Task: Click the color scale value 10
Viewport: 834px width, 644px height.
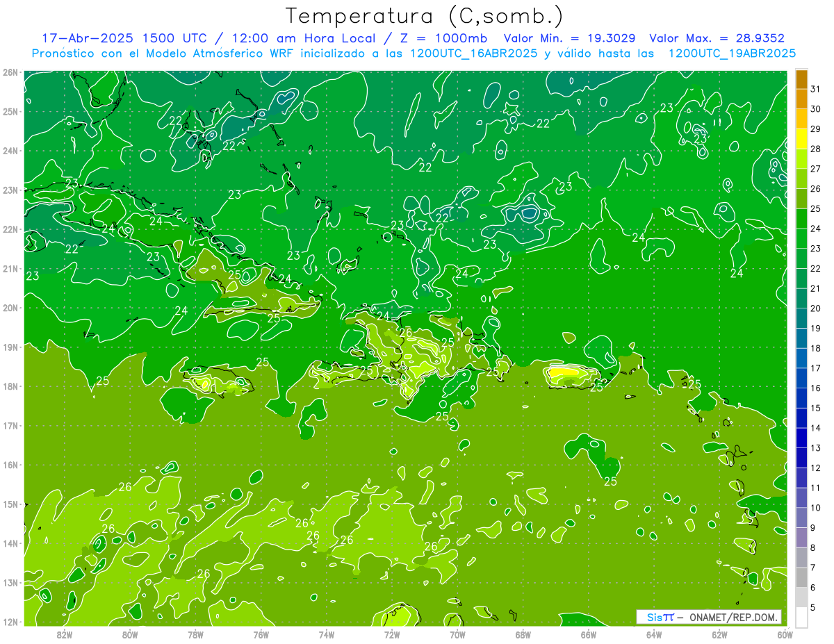Action: point(816,508)
